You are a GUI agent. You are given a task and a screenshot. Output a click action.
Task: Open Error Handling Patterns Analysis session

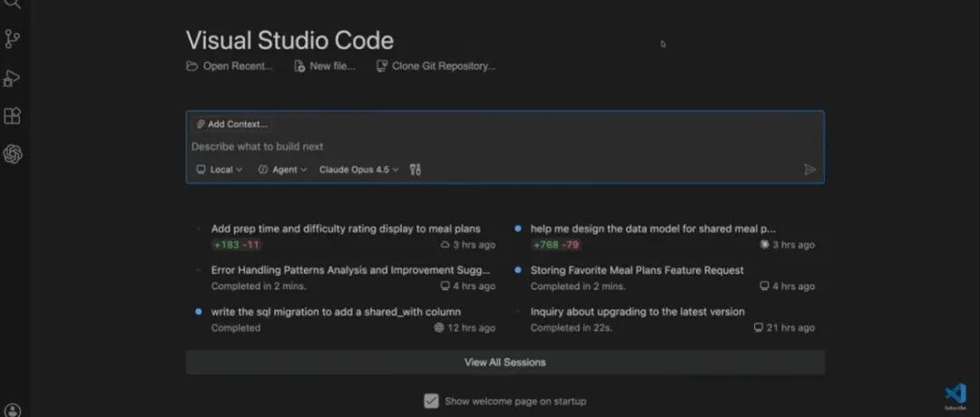coord(350,270)
